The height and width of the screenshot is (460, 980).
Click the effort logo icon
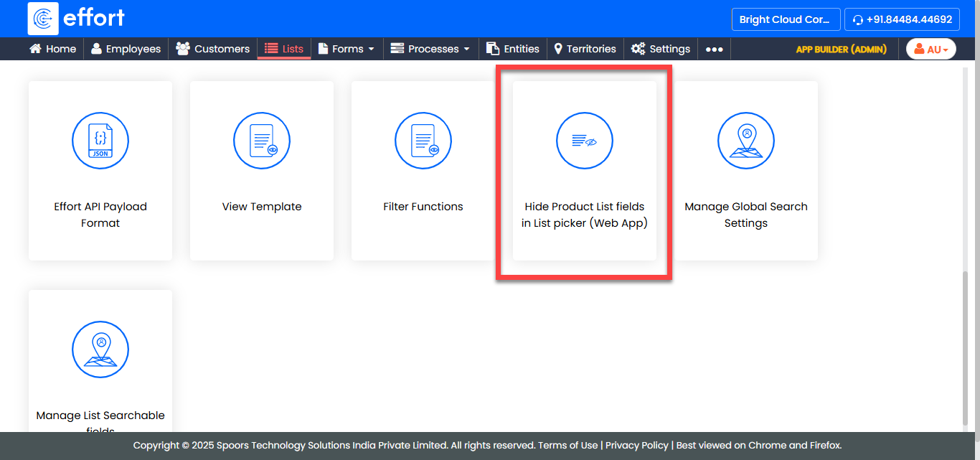pos(43,19)
